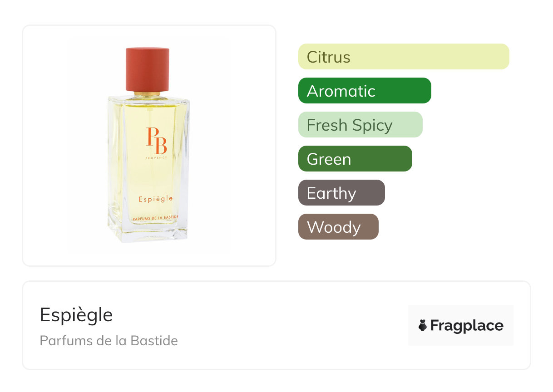Open the Parfums de la Bastide brand link
The image size is (553, 392).
(x=109, y=340)
